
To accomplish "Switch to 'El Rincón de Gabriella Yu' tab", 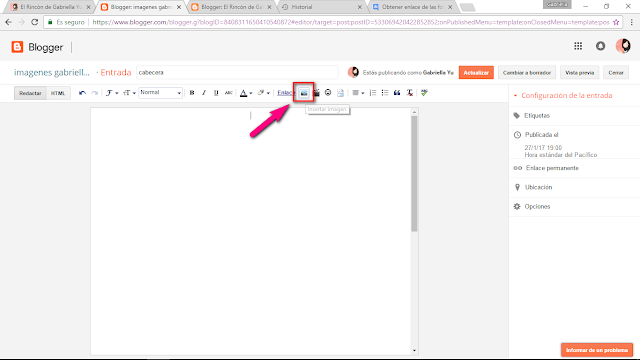I will point(51,7).
